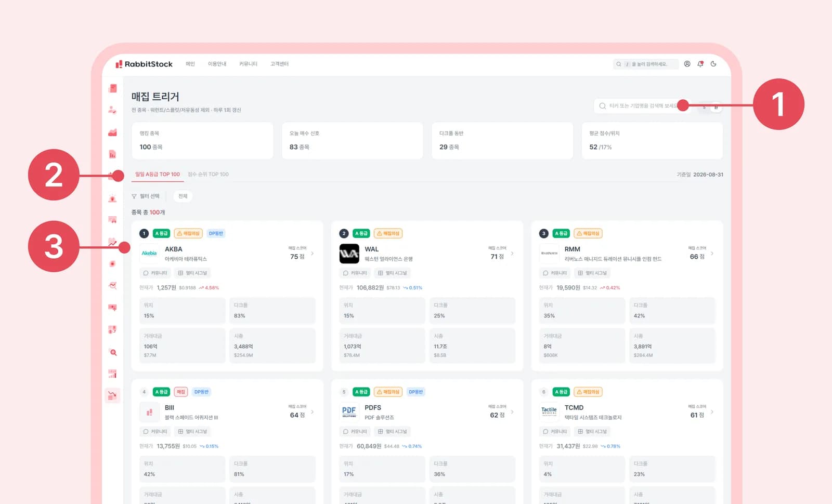
Task: Click the RabbitStock logo
Action: coord(144,64)
